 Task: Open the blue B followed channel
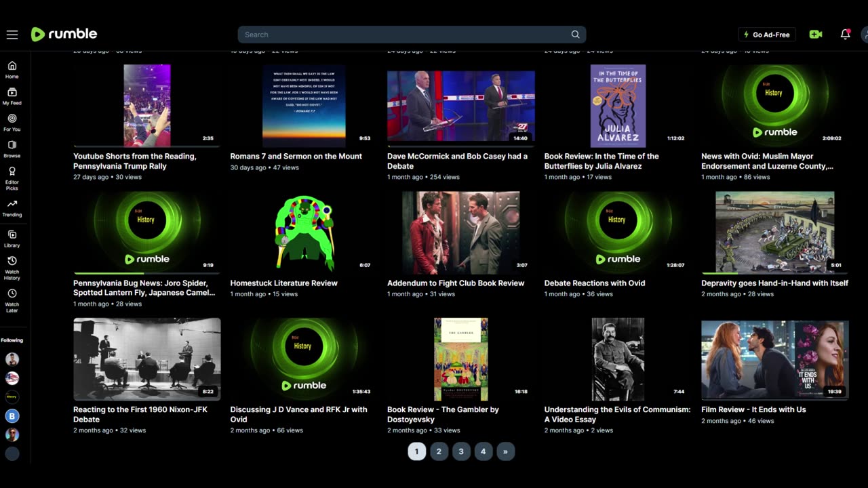12,416
